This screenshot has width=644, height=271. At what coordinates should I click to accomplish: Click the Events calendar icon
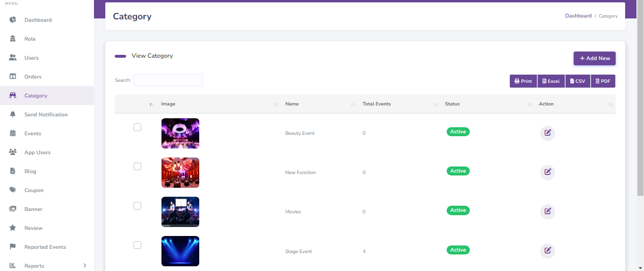click(13, 133)
